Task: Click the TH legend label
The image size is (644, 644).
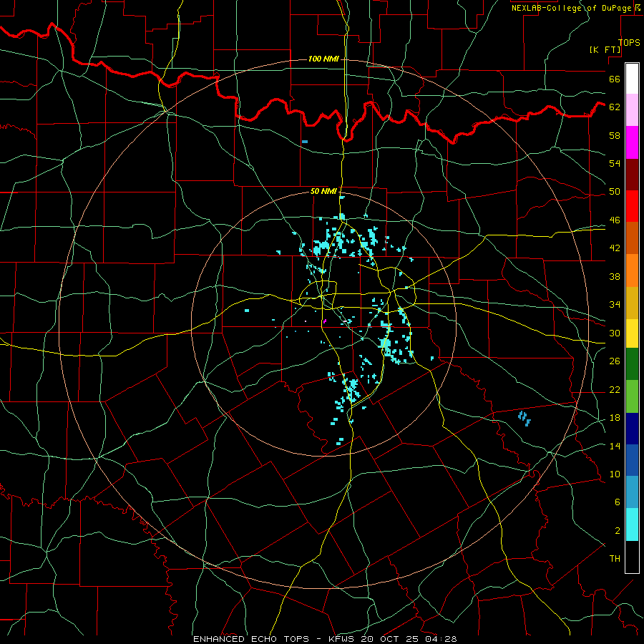Action: (x=615, y=558)
